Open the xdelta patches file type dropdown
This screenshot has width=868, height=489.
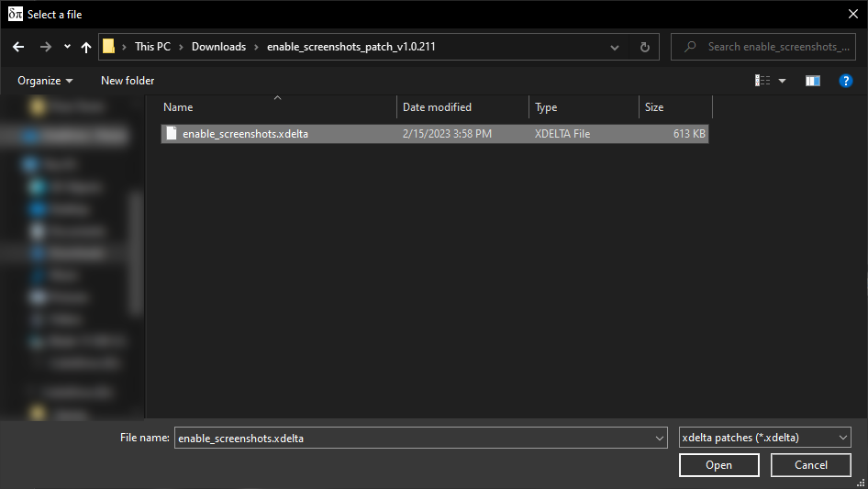pos(765,438)
